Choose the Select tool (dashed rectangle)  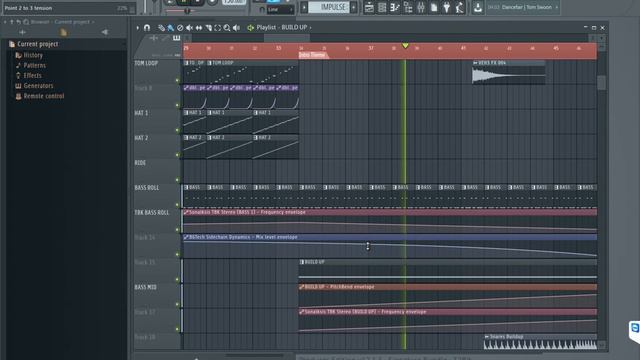pyautogui.click(x=218, y=27)
